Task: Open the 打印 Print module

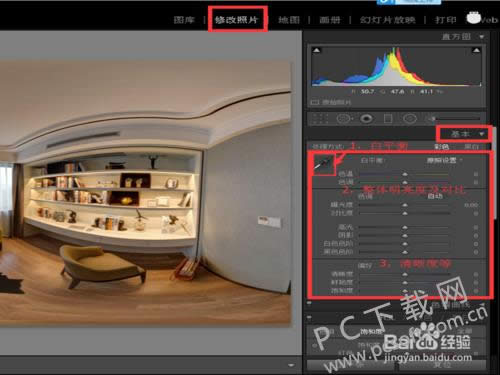Action: (x=446, y=20)
